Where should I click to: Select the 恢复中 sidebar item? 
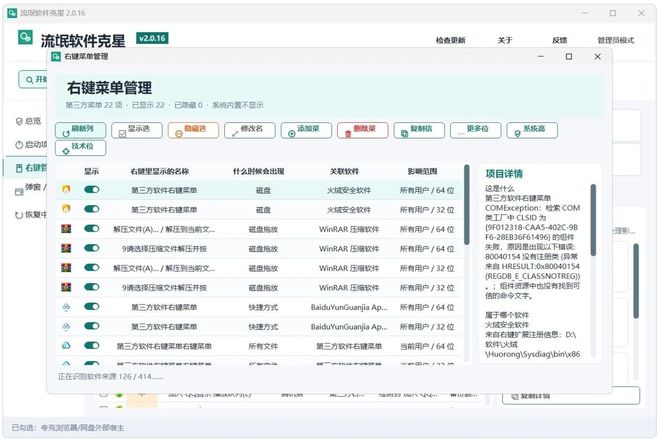(31, 215)
